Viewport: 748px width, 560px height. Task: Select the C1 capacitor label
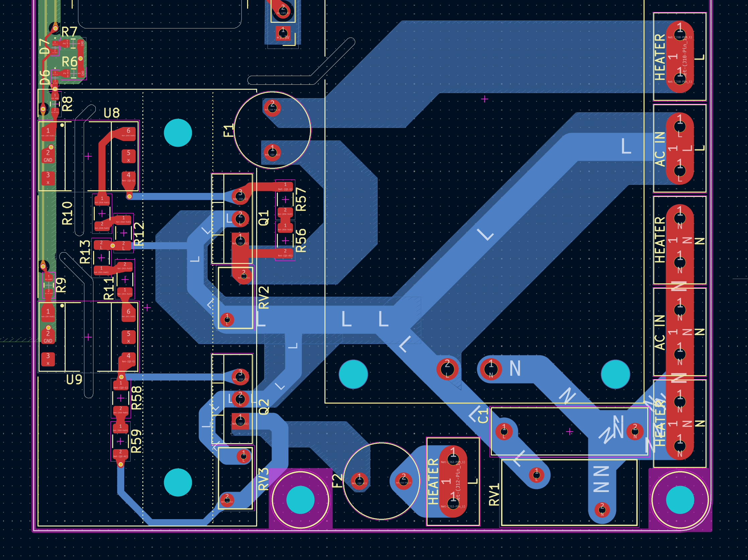tap(483, 415)
